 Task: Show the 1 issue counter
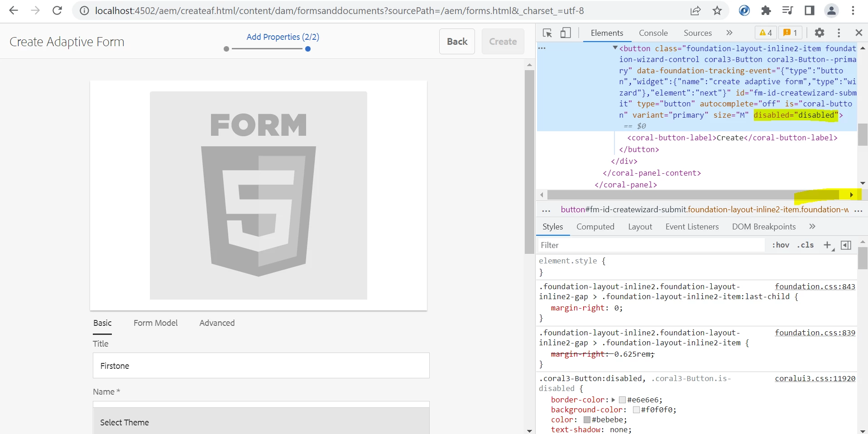click(790, 33)
